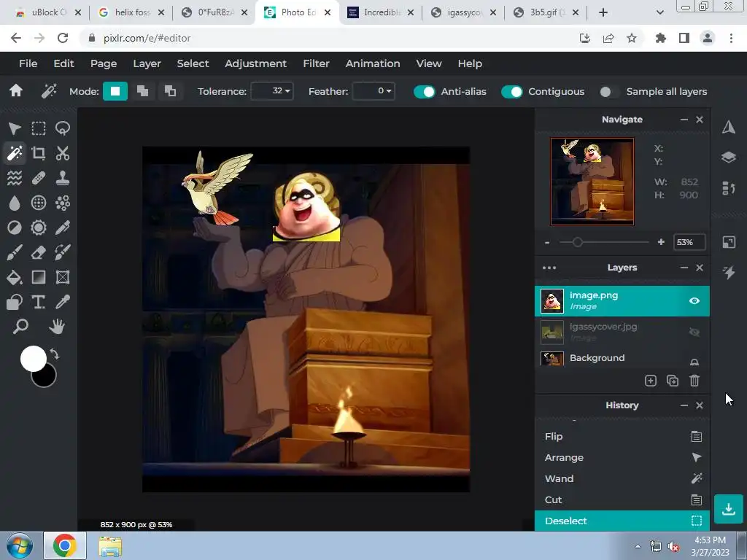Open the Layer menu
Image resolution: width=747 pixels, height=560 pixels.
tap(147, 63)
